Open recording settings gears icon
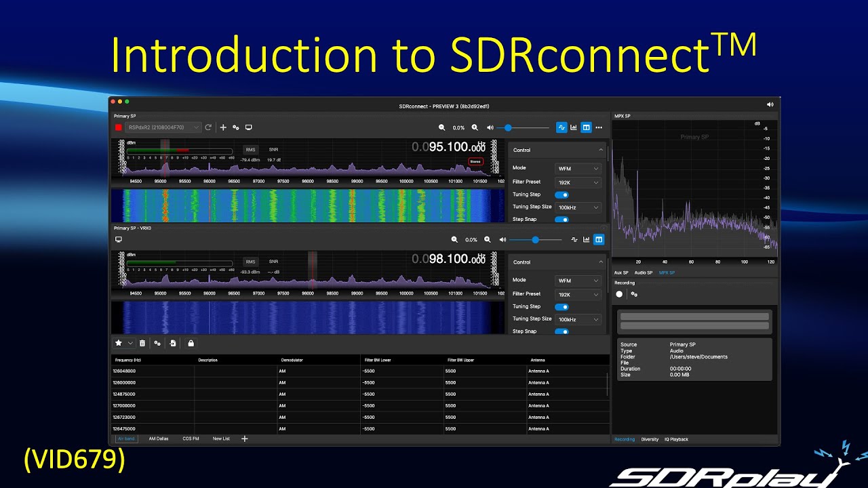The image size is (868, 488). [x=634, y=294]
